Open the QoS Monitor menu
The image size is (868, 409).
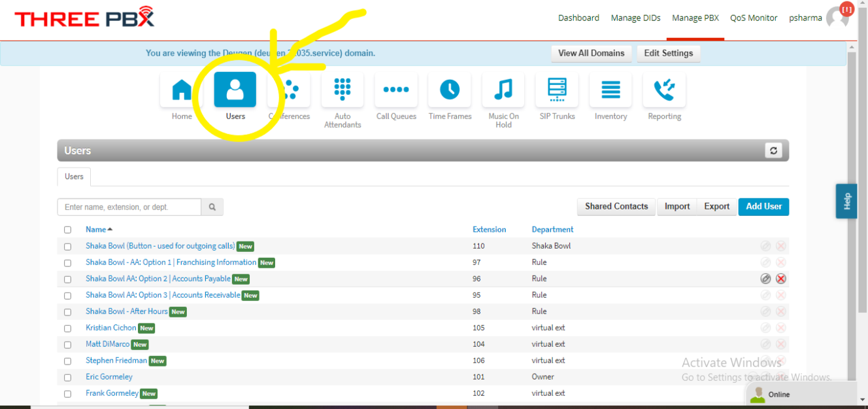[x=754, y=18]
